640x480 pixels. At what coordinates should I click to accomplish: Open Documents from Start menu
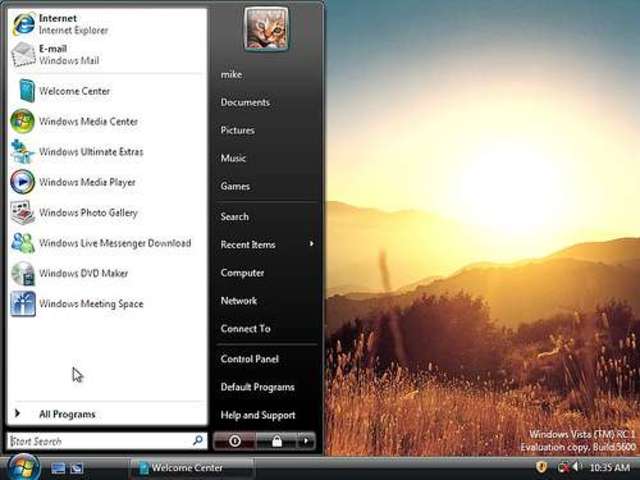(x=245, y=102)
